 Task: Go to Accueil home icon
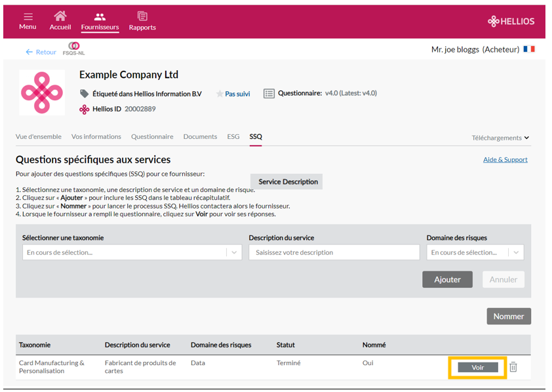60,16
